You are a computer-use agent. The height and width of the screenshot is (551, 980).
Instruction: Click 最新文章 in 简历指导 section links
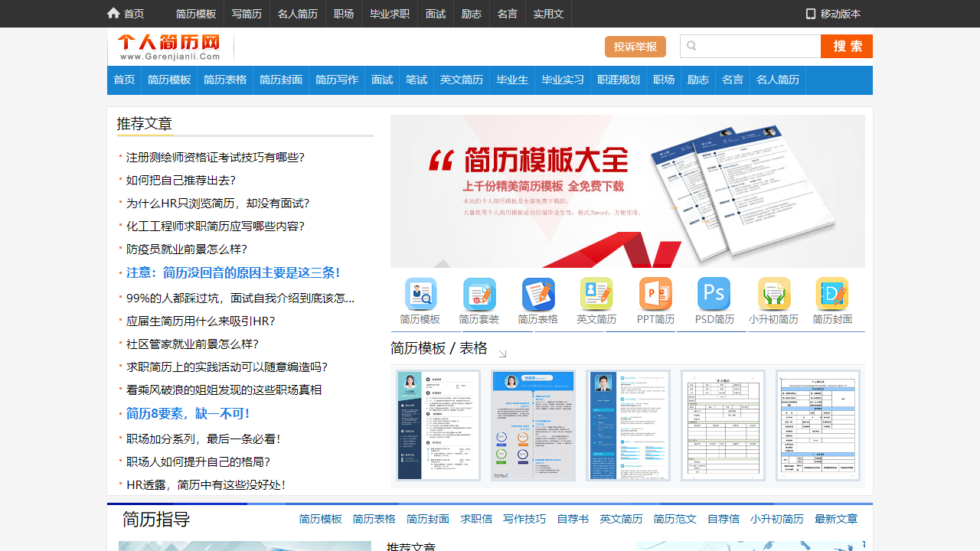(x=836, y=519)
